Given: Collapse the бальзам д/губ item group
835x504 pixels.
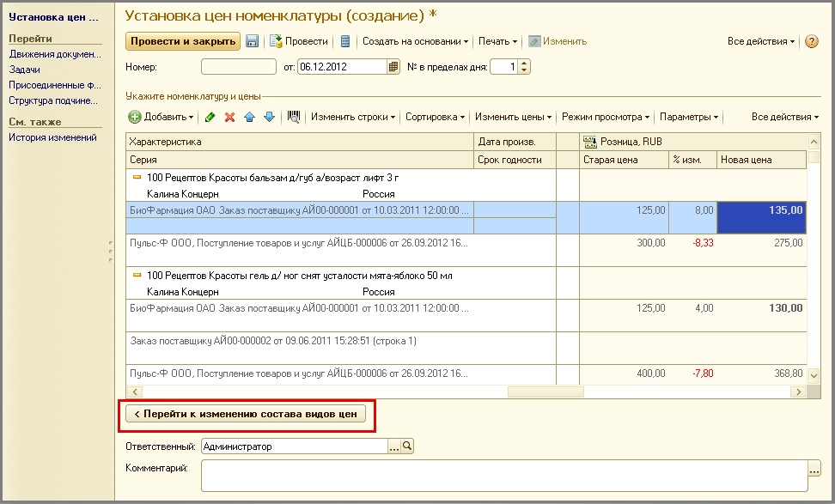Looking at the screenshot, I should (x=137, y=177).
